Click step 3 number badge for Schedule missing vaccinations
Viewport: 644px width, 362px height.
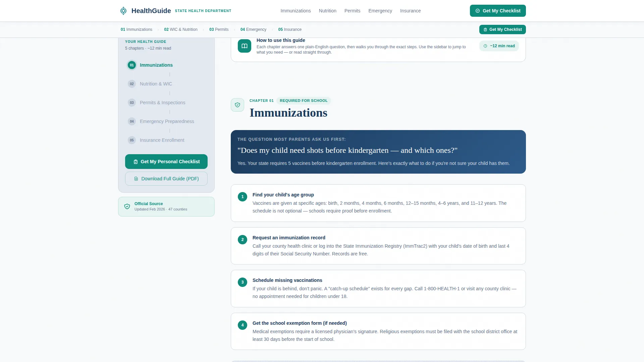(243, 282)
